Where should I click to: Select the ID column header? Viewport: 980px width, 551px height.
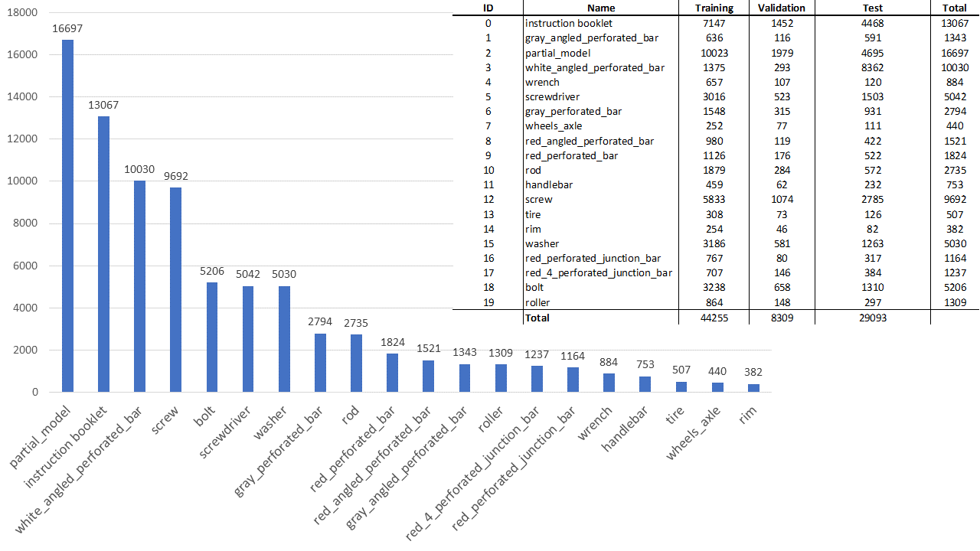point(488,8)
